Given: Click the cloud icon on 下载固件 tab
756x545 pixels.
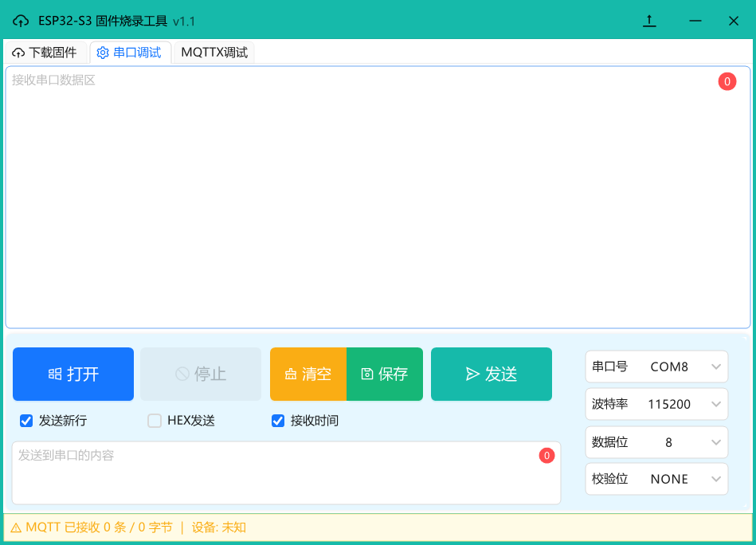Looking at the screenshot, I should (x=18, y=53).
